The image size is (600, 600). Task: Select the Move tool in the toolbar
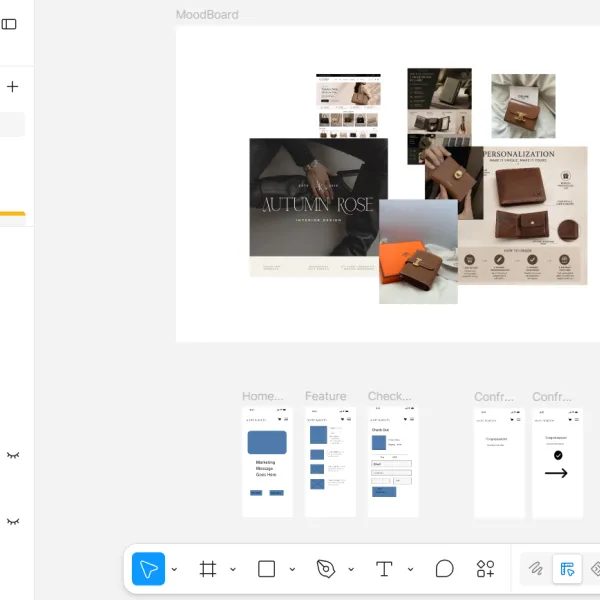pyautogui.click(x=148, y=569)
